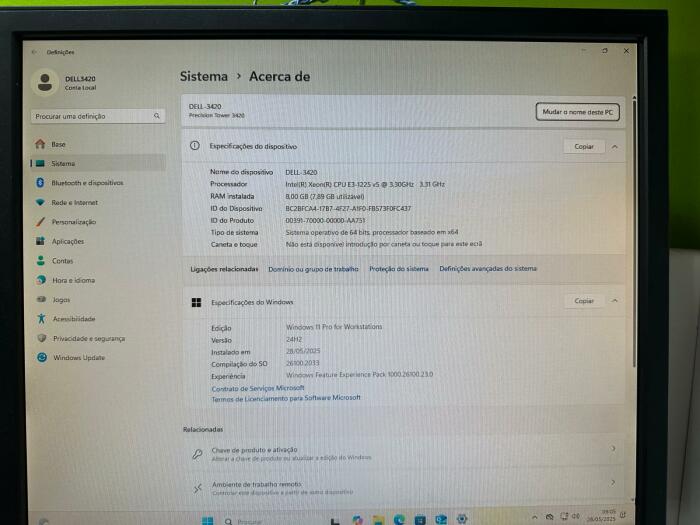Open Microsoft Store from the taskbar
This screenshot has height=525, width=700.
pyautogui.click(x=420, y=519)
